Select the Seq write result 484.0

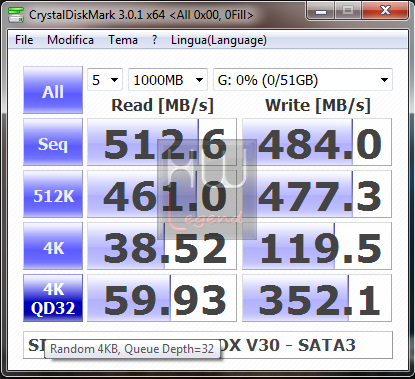coord(317,142)
